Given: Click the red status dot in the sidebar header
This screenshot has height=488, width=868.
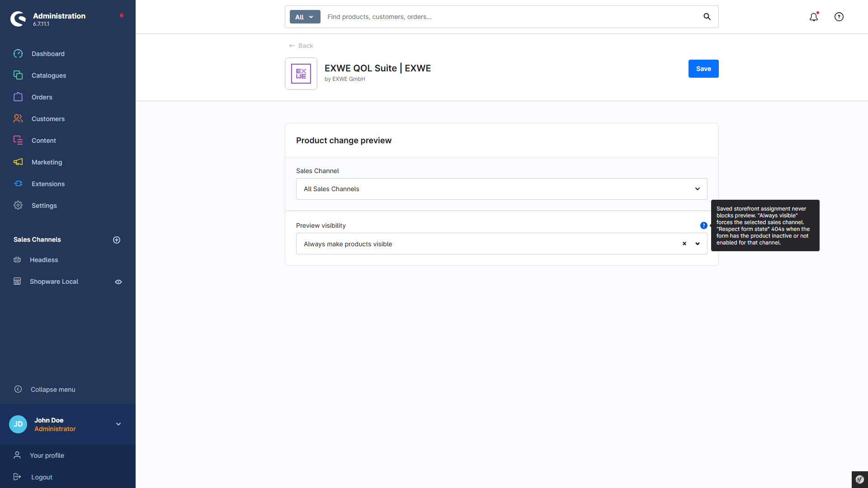Looking at the screenshot, I should [x=122, y=15].
